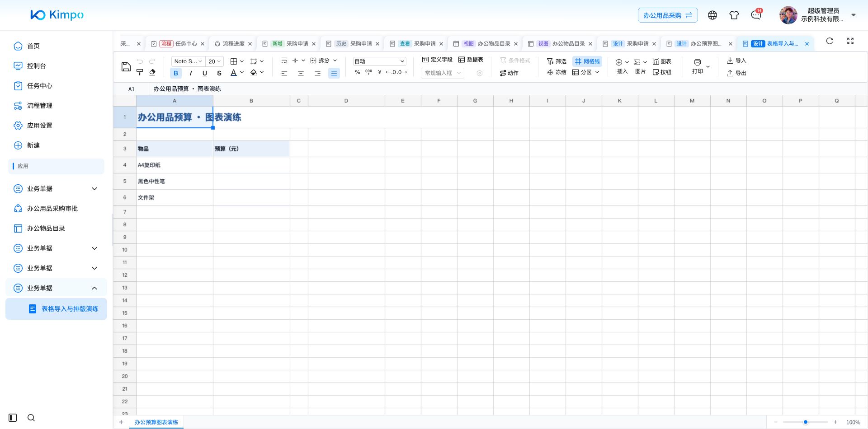This screenshot has height=429, width=868.
Task: Click the align right icon
Action: (317, 73)
